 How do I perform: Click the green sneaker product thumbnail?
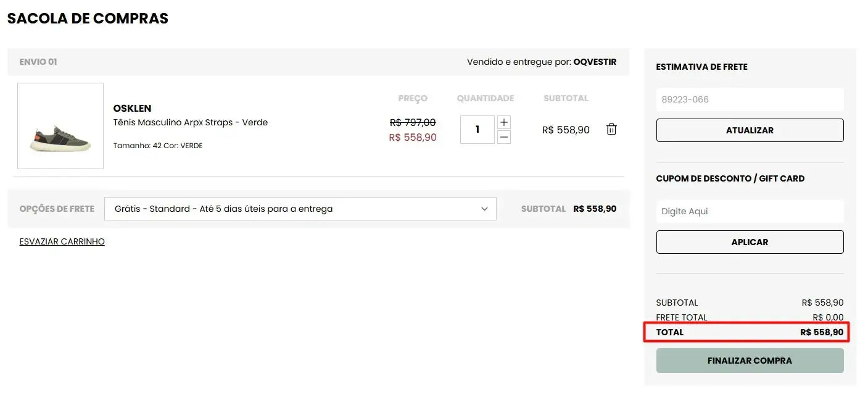(60, 126)
